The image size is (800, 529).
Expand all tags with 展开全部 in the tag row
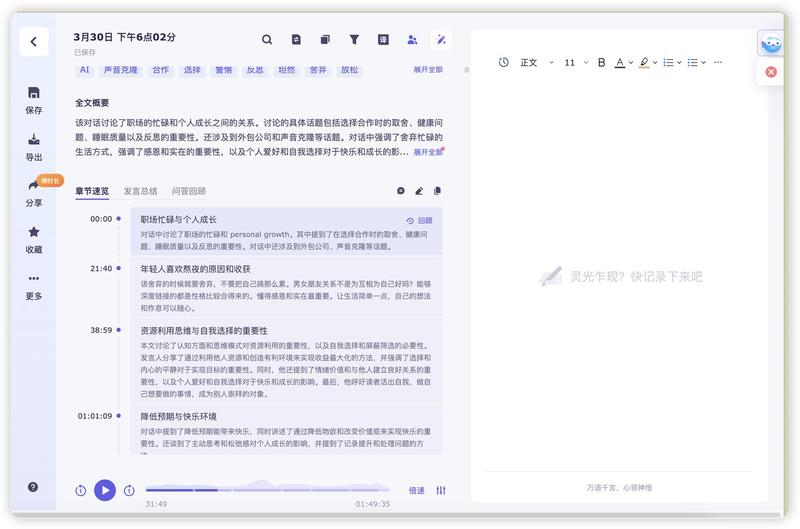click(428, 69)
